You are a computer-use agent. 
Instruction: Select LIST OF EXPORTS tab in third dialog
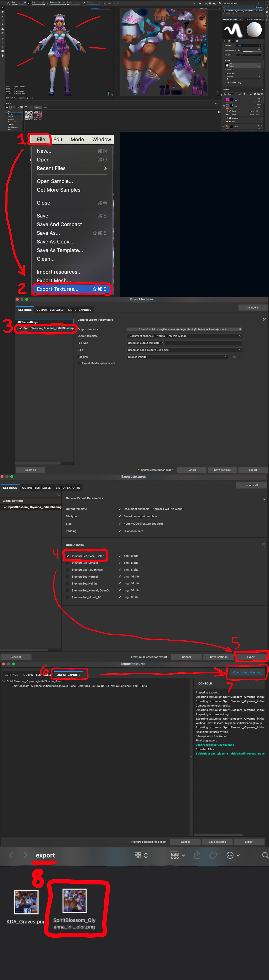click(x=68, y=674)
